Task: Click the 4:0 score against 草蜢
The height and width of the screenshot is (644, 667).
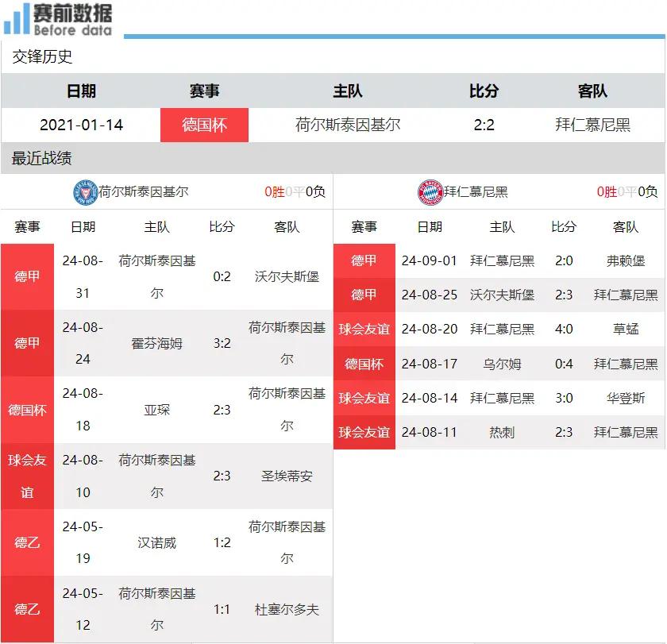Action: pos(564,330)
